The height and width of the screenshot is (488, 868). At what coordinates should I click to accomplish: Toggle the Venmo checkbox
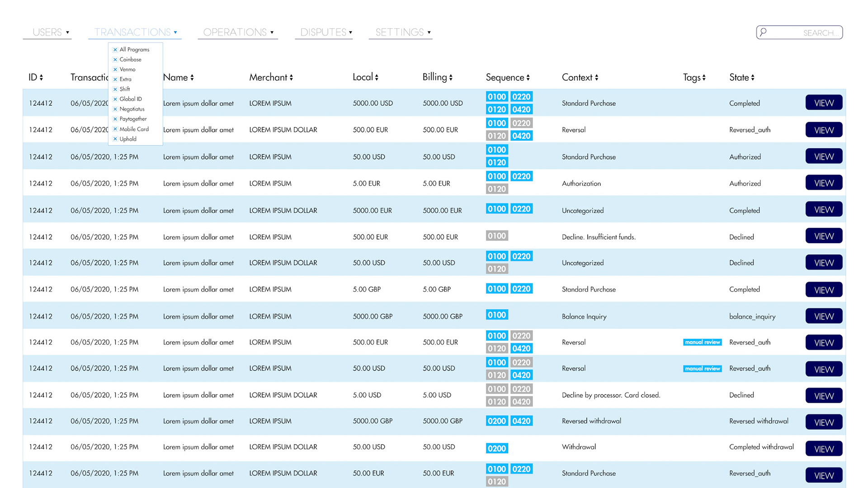(115, 70)
